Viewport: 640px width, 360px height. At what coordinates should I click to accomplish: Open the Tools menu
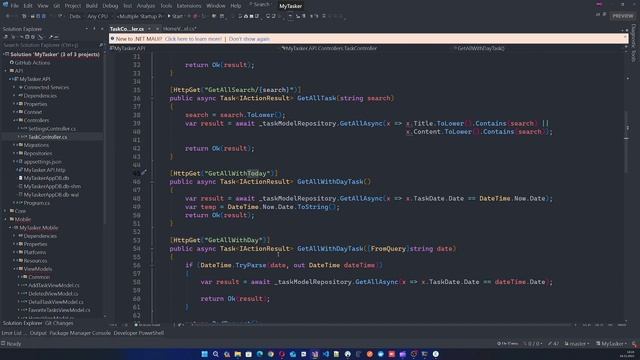(x=166, y=6)
